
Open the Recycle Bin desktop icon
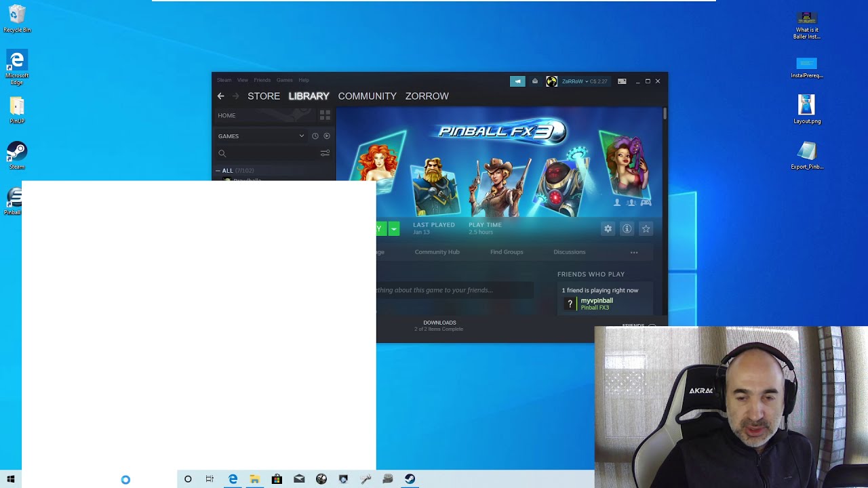[17, 19]
